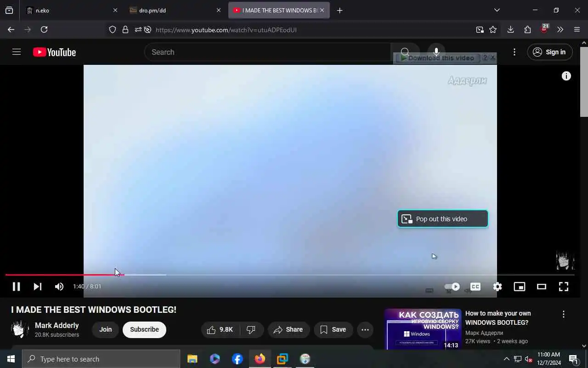588x368 pixels.
Task: Close the n.eko tab
Action: [x=115, y=10]
